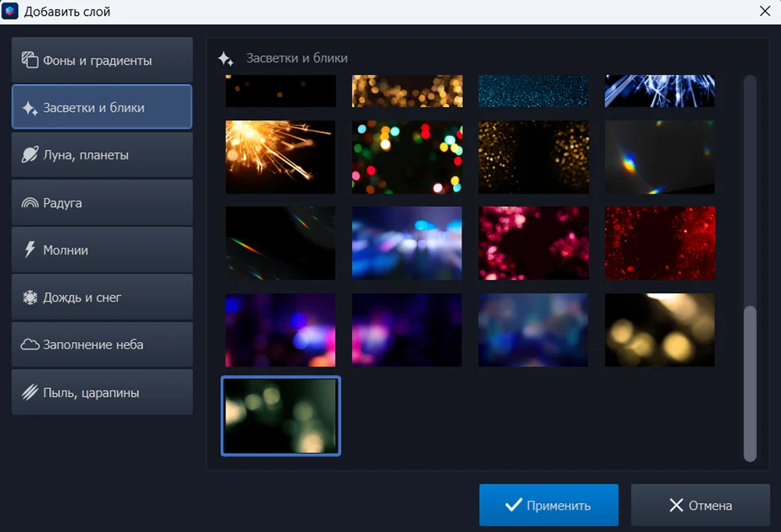Screen dimensions: 781x532
Task: Open the Пыль, царапины category
Action: 102,392
